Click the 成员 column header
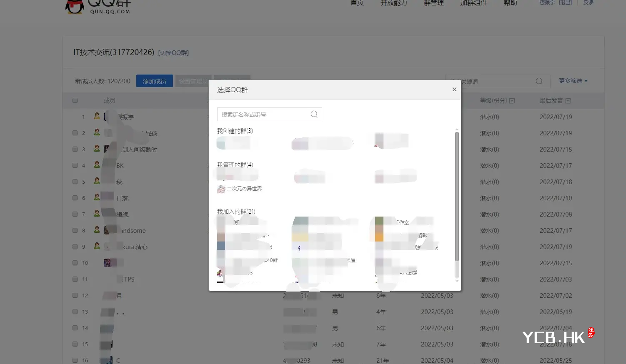Screen dimensions: 626x364 (110, 100)
